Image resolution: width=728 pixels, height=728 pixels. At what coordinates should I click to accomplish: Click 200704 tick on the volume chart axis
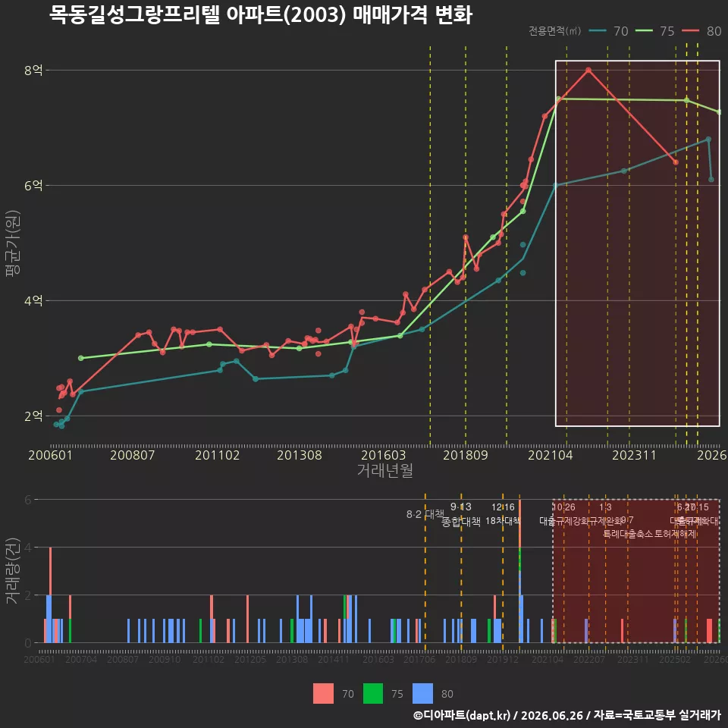coord(81,659)
